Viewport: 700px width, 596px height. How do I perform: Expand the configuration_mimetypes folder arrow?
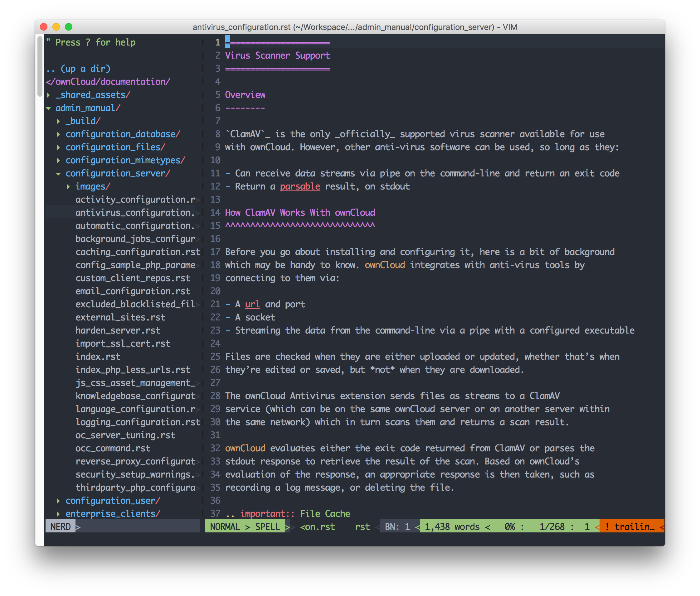[x=58, y=161]
